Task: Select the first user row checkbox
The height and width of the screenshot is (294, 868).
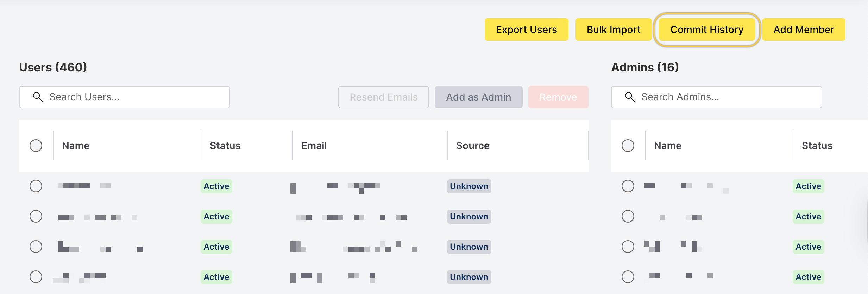Action: click(36, 186)
